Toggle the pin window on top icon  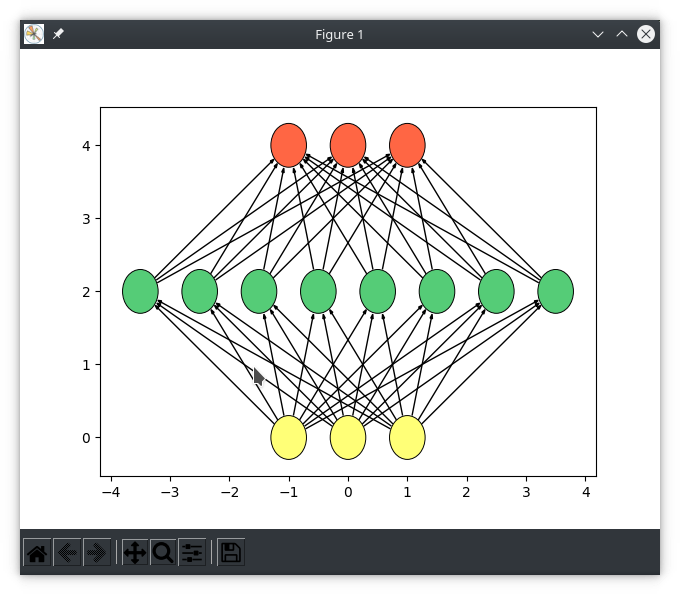click(58, 34)
